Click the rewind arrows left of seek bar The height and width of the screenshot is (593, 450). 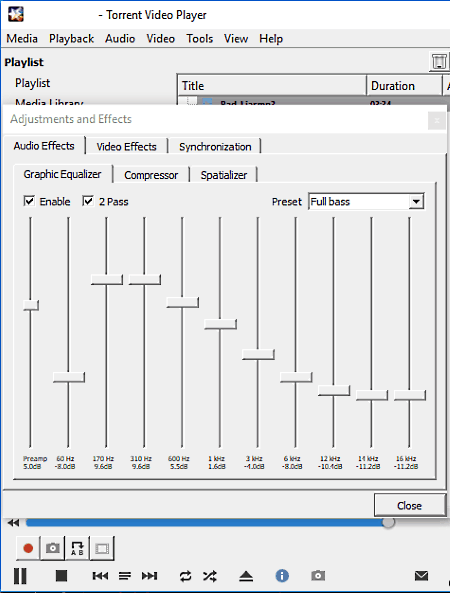(x=13, y=523)
